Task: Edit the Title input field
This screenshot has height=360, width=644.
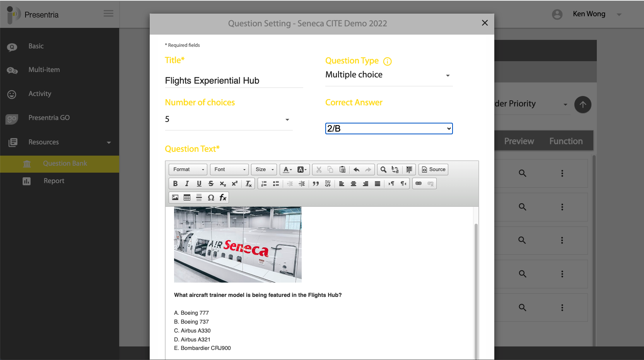Action: [234, 81]
